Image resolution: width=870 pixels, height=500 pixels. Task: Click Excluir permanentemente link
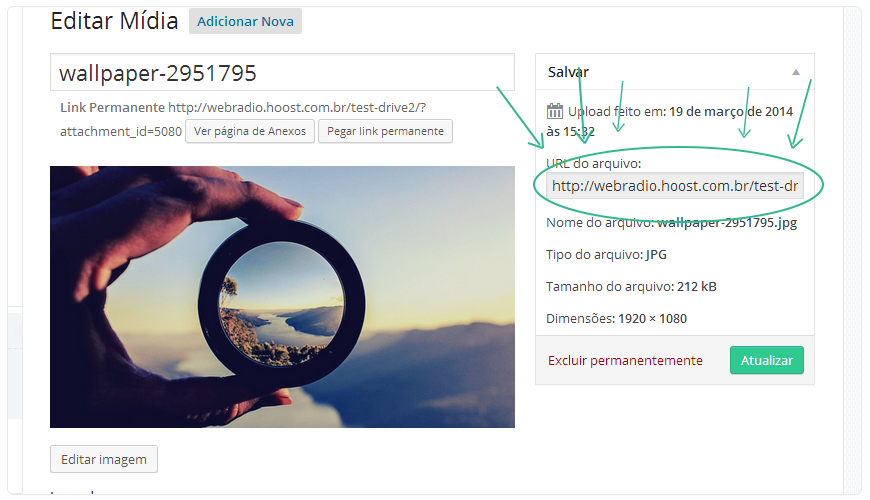click(625, 360)
